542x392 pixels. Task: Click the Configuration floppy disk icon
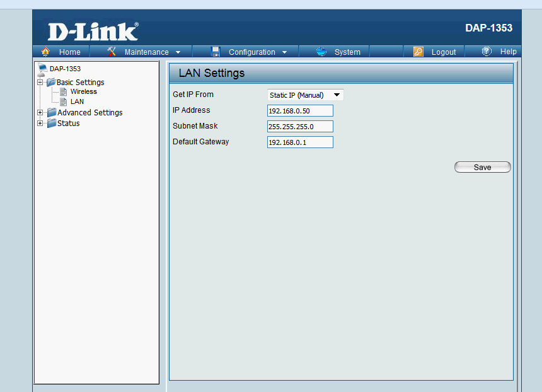coord(216,52)
